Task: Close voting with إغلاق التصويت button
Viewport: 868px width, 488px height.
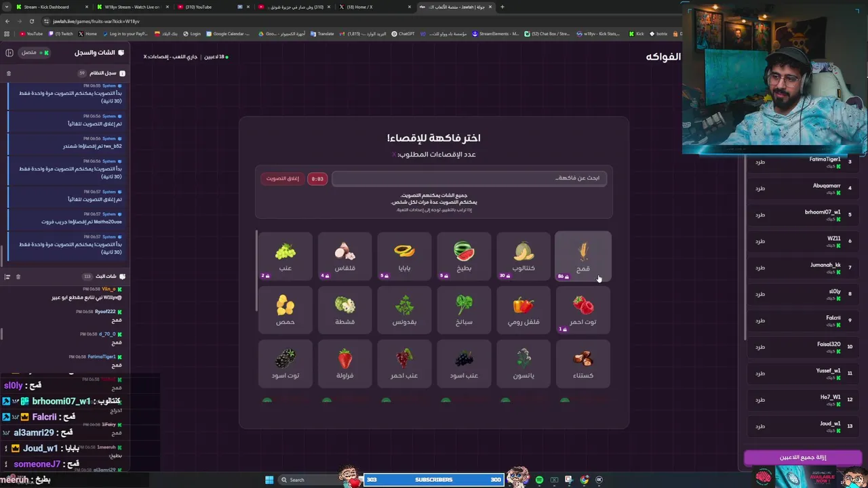Action: [282, 178]
